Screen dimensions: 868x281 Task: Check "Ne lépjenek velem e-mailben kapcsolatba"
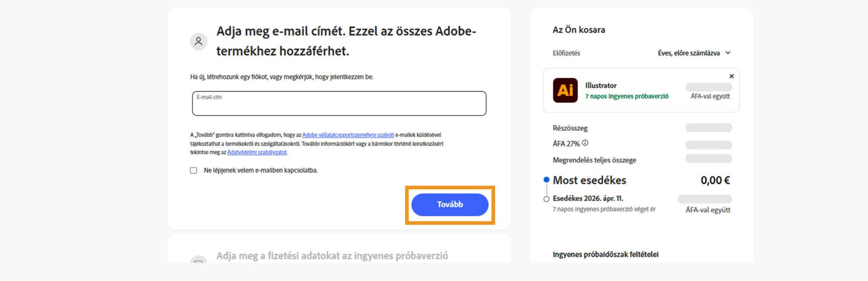tap(193, 171)
